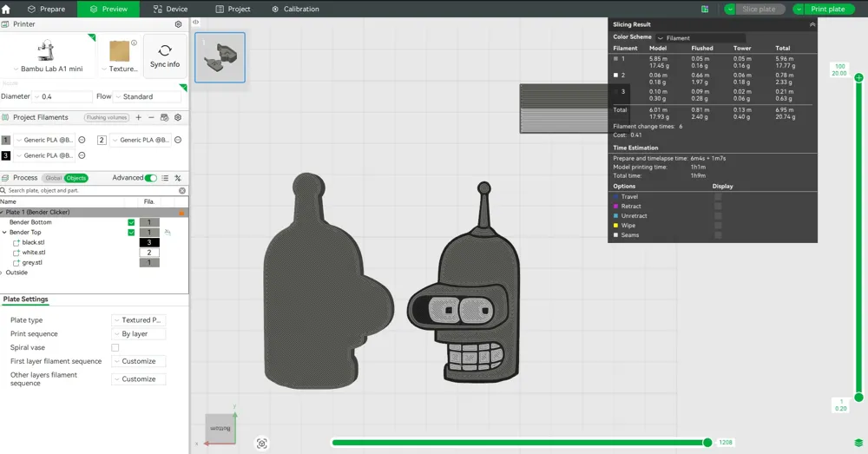
Task: Open the nozzle Diameter dropdown
Action: (x=62, y=97)
